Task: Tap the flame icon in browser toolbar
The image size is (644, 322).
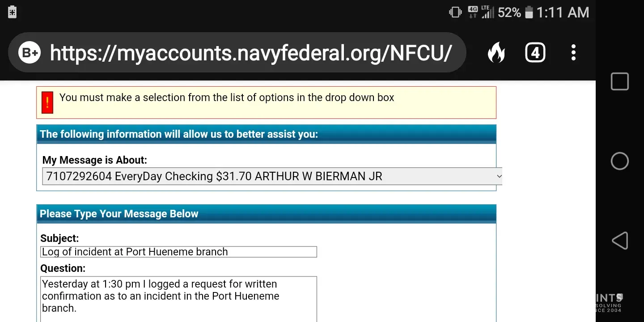Action: pos(496,53)
